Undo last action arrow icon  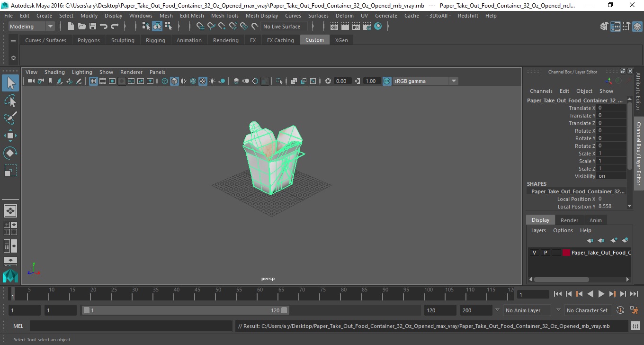point(104,27)
